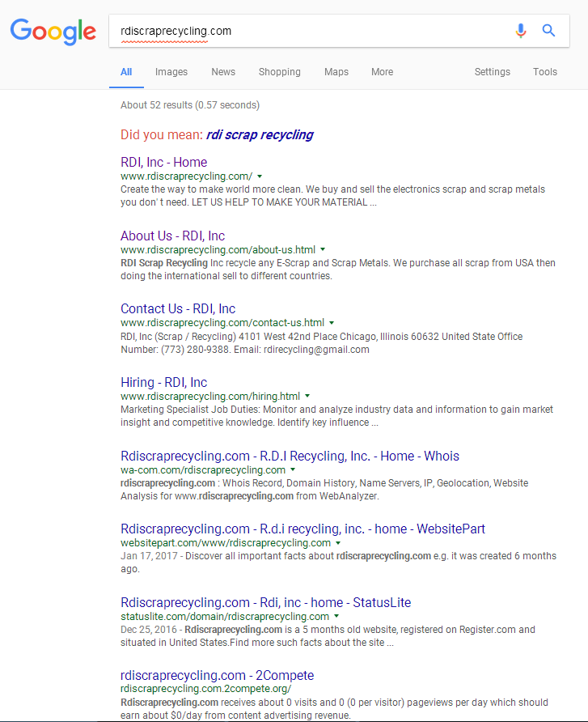Open the 'About Us - RDI, Inc' result
588x722 pixels.
[x=172, y=236]
